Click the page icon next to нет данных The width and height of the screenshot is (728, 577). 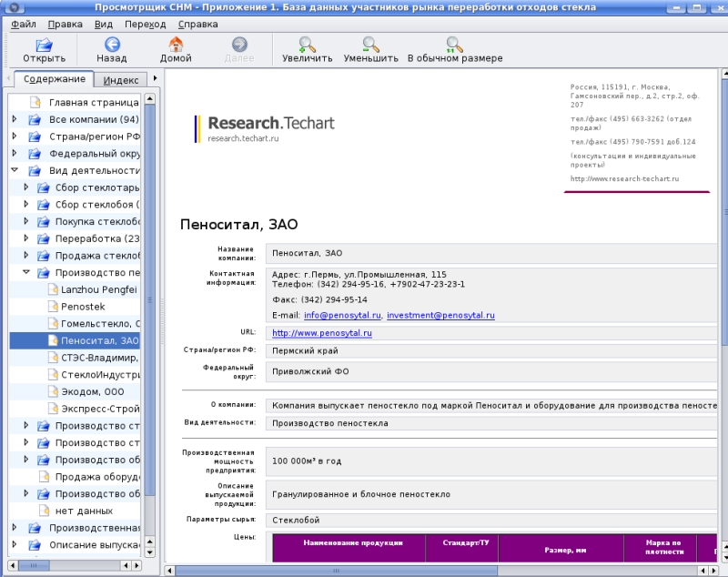pyautogui.click(x=44, y=511)
